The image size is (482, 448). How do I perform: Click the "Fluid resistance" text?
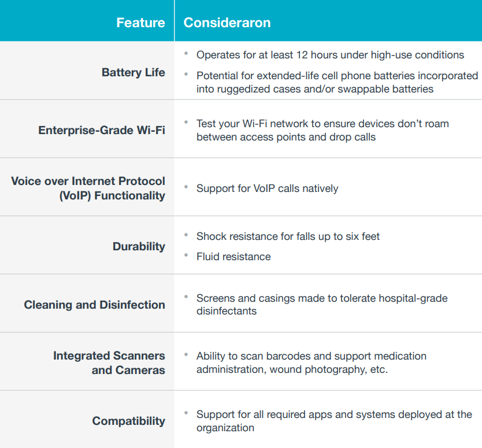click(233, 256)
